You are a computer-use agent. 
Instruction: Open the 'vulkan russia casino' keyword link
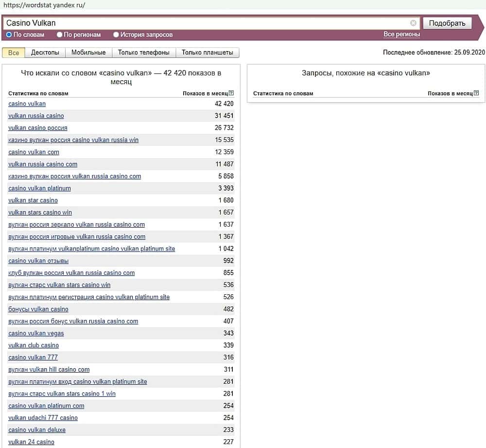pos(36,116)
